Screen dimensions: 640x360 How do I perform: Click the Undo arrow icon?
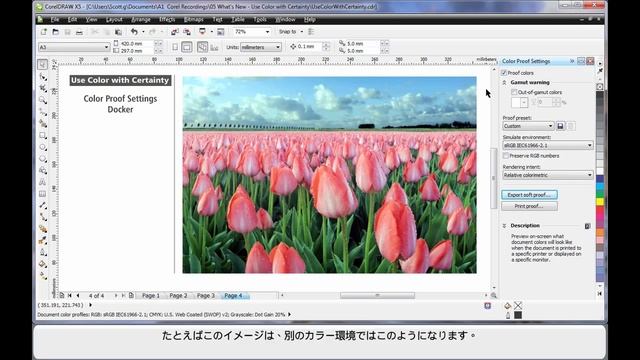pos(134,32)
